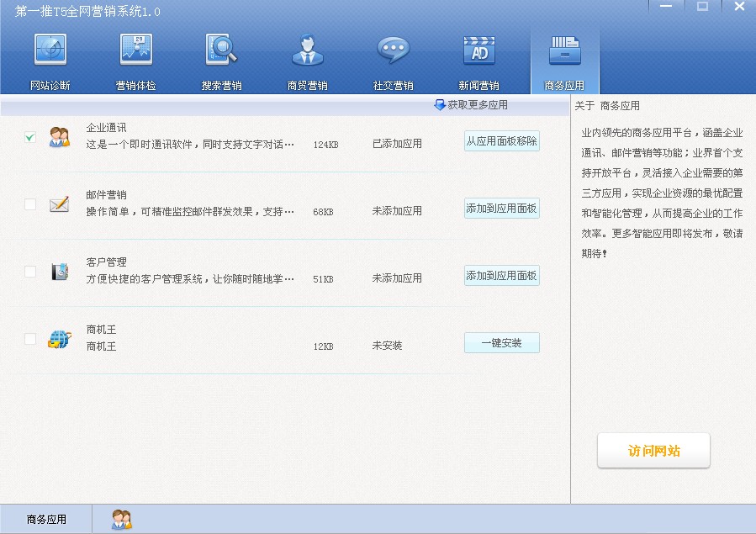Screen dimensions: 756x534
Task: Open the 营销体检 chart icon
Action: point(135,50)
